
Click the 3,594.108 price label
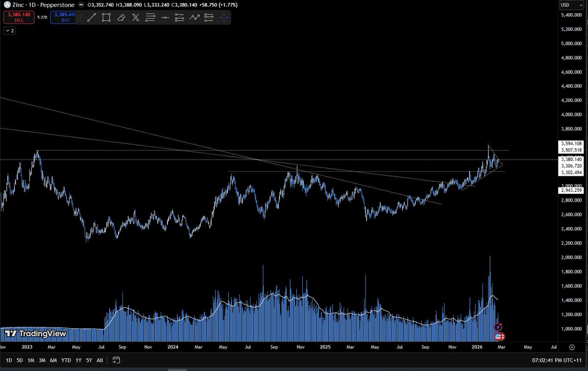[x=571, y=143]
